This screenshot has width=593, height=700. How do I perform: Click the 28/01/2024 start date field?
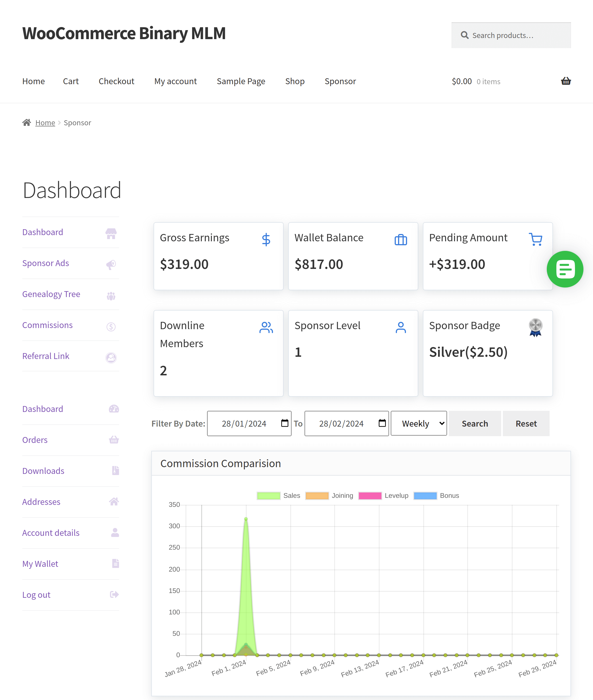pos(249,423)
